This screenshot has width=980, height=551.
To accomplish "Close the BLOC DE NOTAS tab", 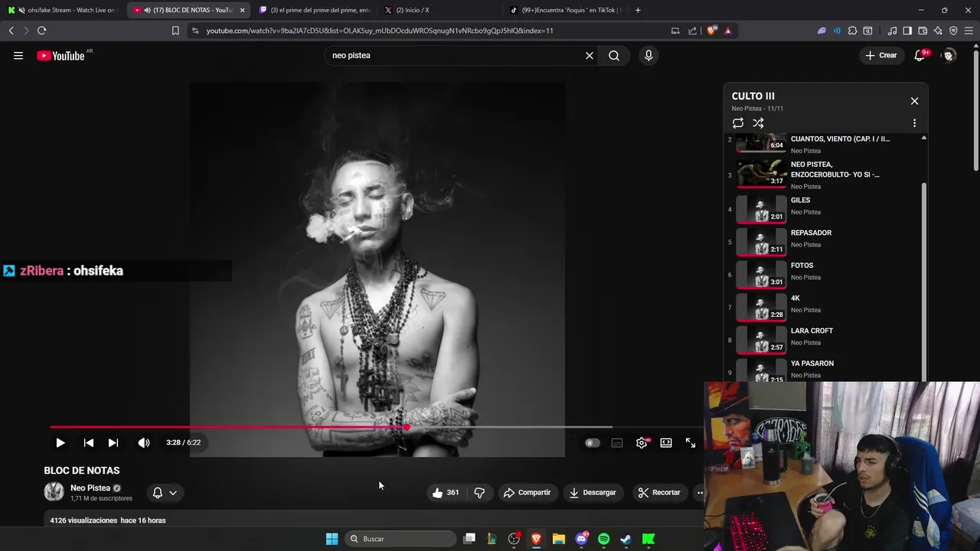I will [242, 10].
